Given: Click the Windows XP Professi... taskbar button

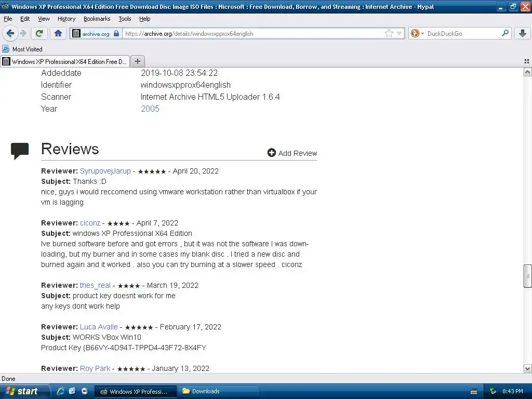Looking at the screenshot, I should click(135, 392).
